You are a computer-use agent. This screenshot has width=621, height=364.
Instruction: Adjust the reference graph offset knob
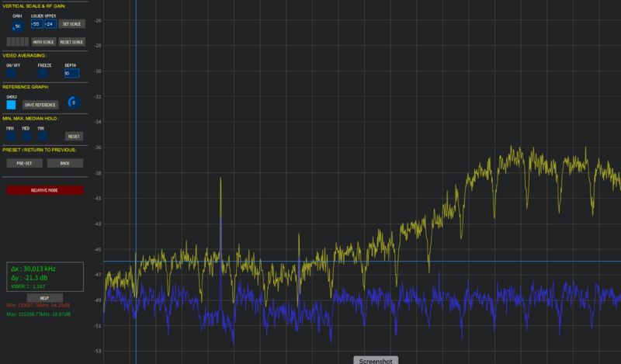click(73, 102)
